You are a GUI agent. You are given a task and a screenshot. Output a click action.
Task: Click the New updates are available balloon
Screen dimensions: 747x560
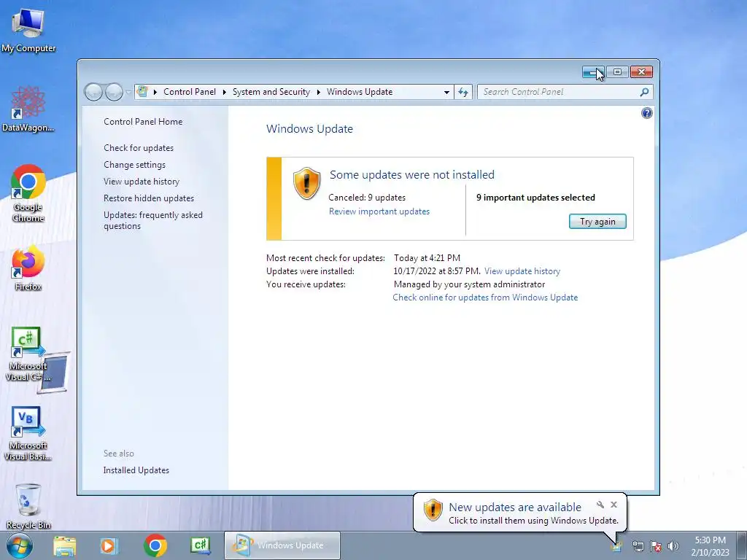point(519,513)
